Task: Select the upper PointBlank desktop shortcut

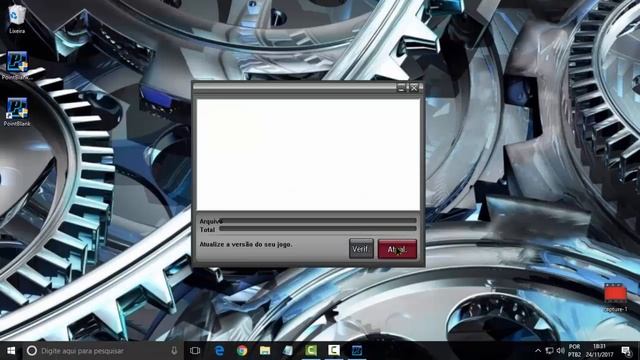Action: tap(17, 65)
